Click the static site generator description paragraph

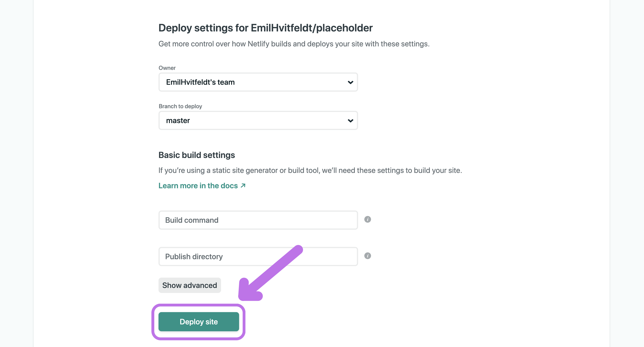(310, 170)
